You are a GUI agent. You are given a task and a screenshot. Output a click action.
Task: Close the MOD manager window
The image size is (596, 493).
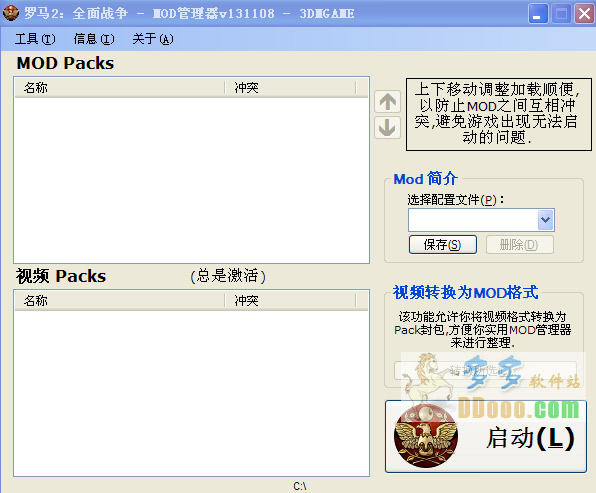tap(584, 14)
